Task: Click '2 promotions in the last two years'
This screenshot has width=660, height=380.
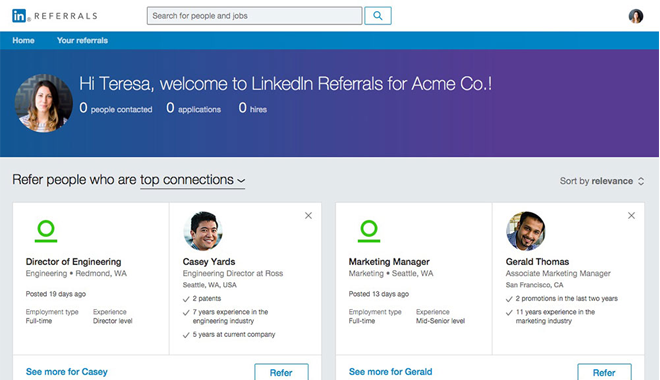Action: click(562, 299)
